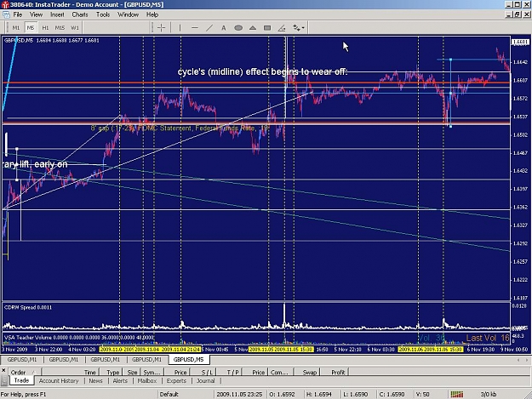Screen dimensions: 532x399
Task: Click the Last Vol label
Action: [488, 338]
